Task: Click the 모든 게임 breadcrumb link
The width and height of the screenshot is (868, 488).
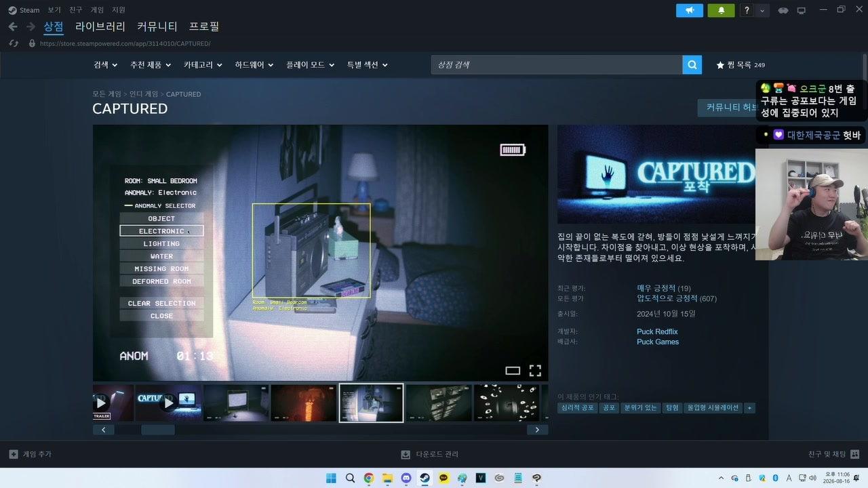Action: point(107,94)
